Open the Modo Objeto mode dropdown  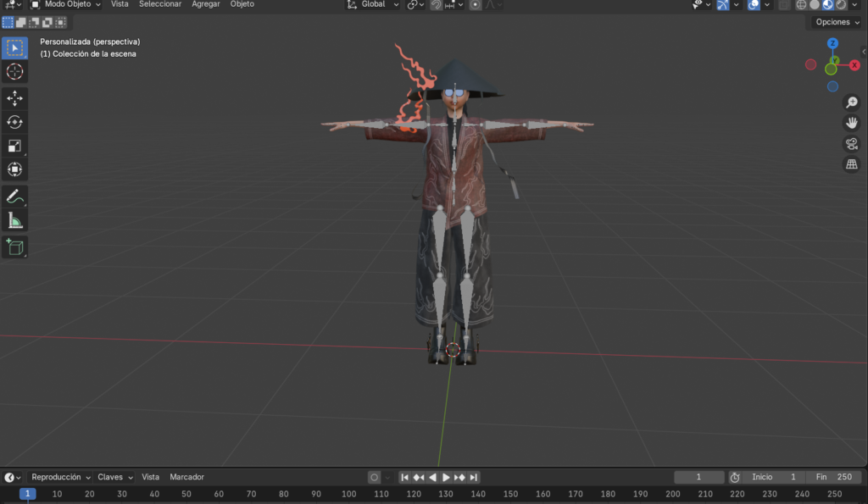(65, 4)
